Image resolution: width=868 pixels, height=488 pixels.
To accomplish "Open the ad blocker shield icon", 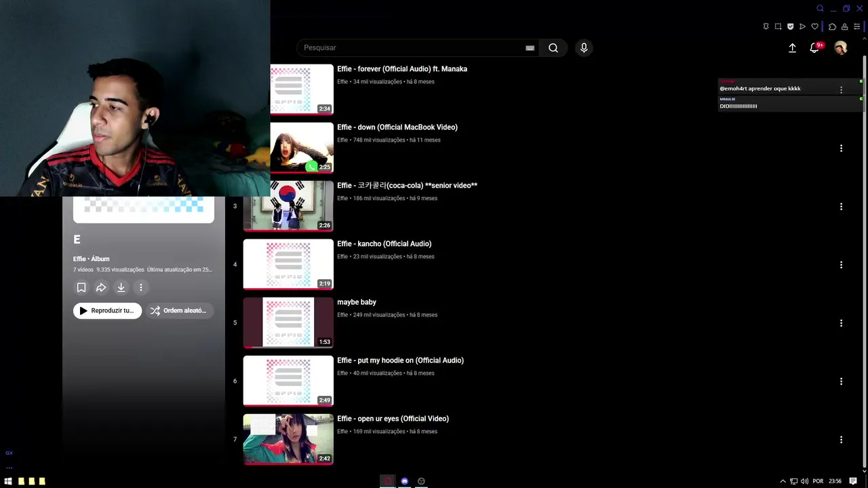I will pos(790,26).
